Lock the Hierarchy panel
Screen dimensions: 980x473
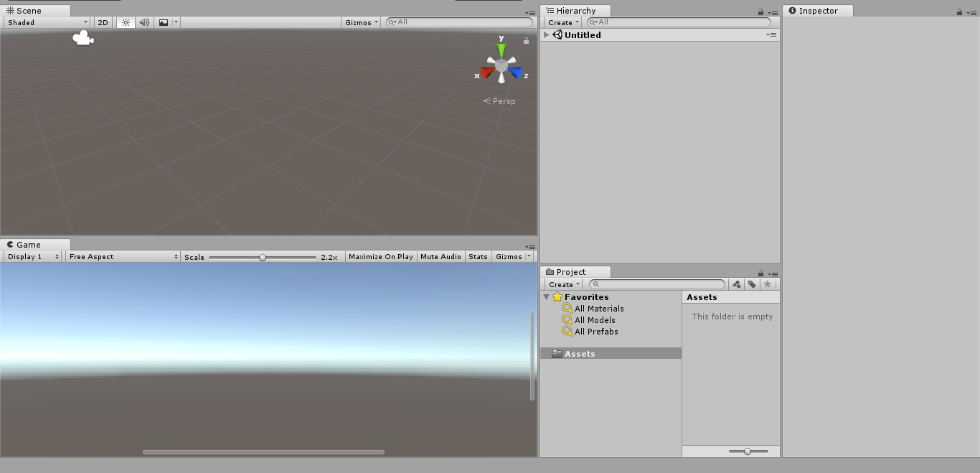click(760, 12)
